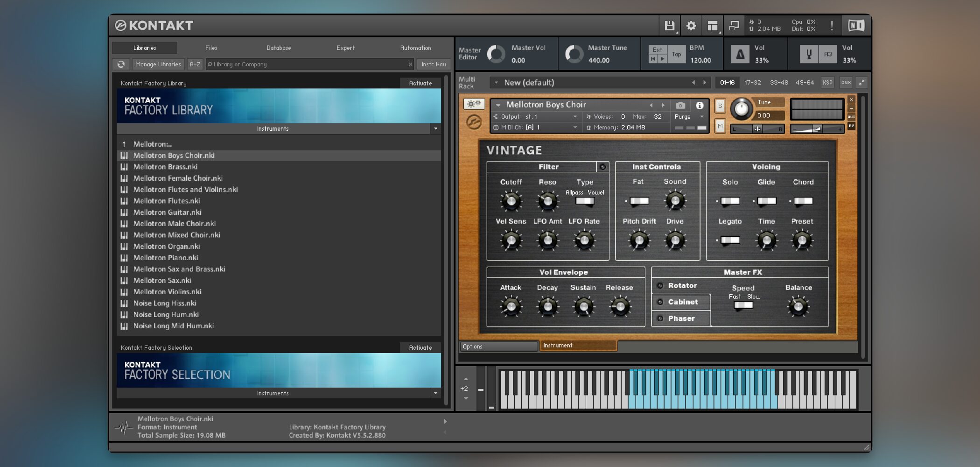Screen dimensions: 980x467
Task: Click the metronome icon
Action: pyautogui.click(x=740, y=54)
